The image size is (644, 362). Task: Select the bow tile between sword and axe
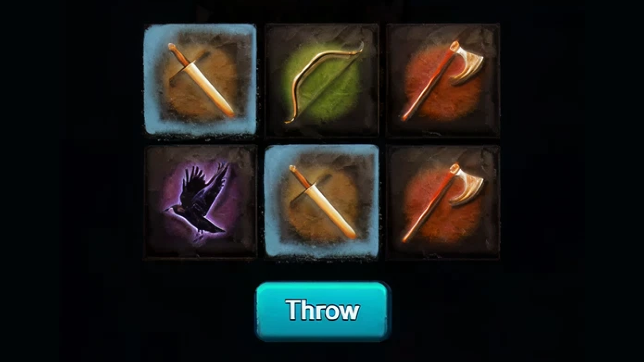(322, 80)
